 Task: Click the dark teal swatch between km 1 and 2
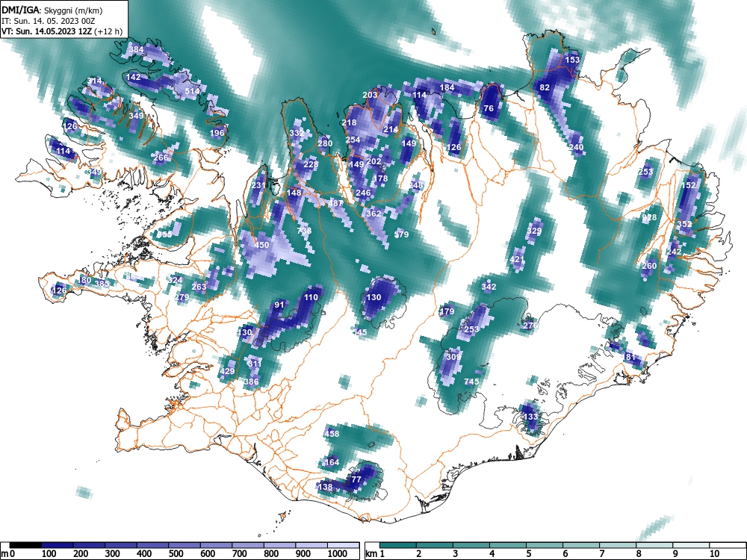point(398,545)
